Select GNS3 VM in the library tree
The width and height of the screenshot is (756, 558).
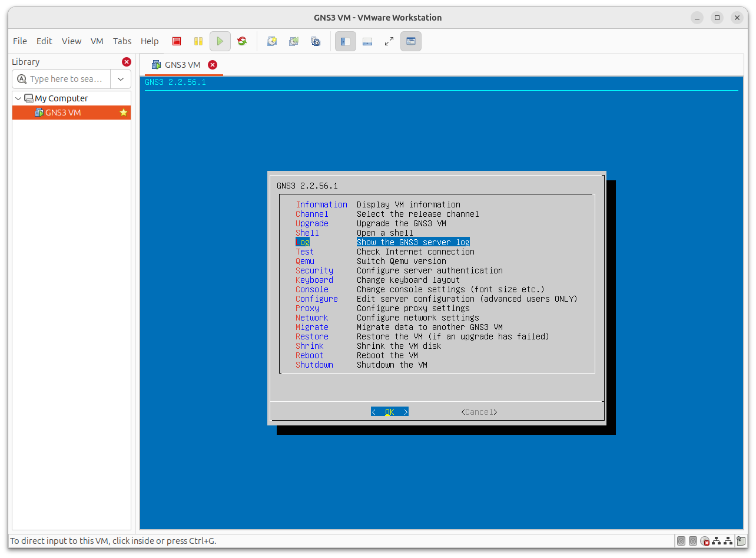pos(71,113)
